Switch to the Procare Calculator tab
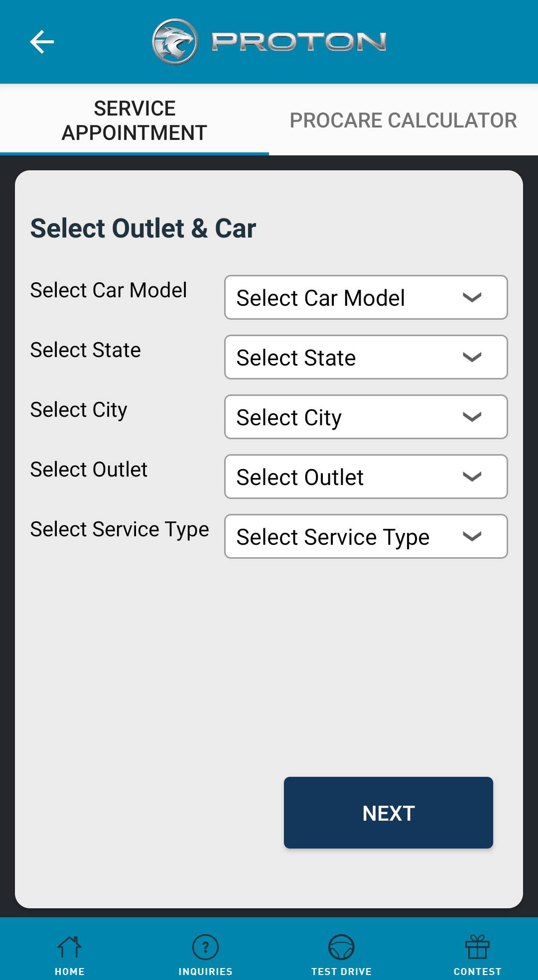 pos(403,120)
